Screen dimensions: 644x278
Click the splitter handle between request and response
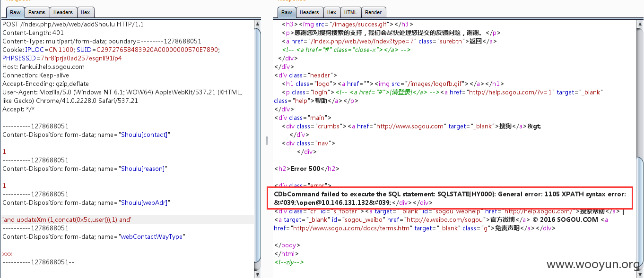pyautogui.click(x=267, y=141)
